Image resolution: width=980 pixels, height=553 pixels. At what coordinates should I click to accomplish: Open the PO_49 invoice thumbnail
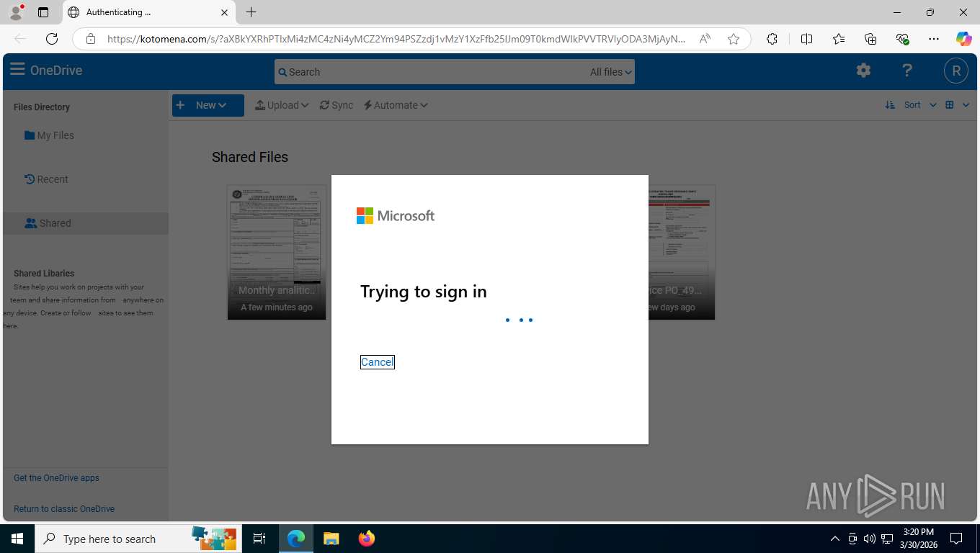682,252
